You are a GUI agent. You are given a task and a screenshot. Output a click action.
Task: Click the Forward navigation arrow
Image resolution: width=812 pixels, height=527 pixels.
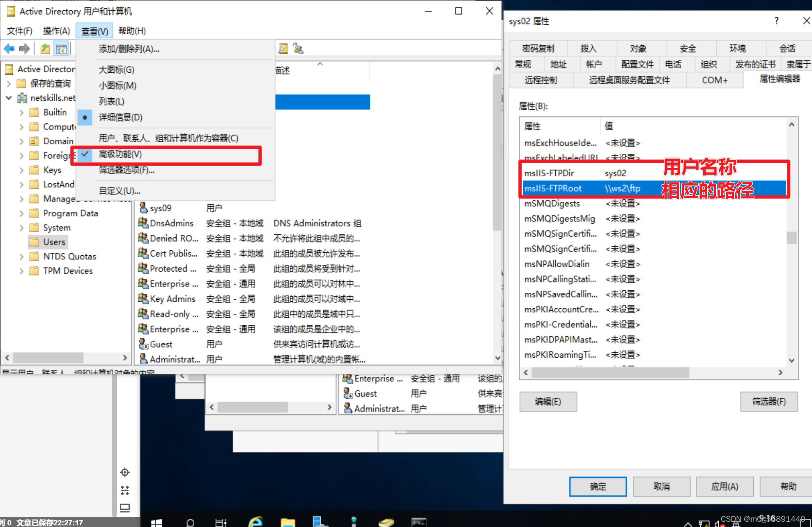tap(25, 49)
